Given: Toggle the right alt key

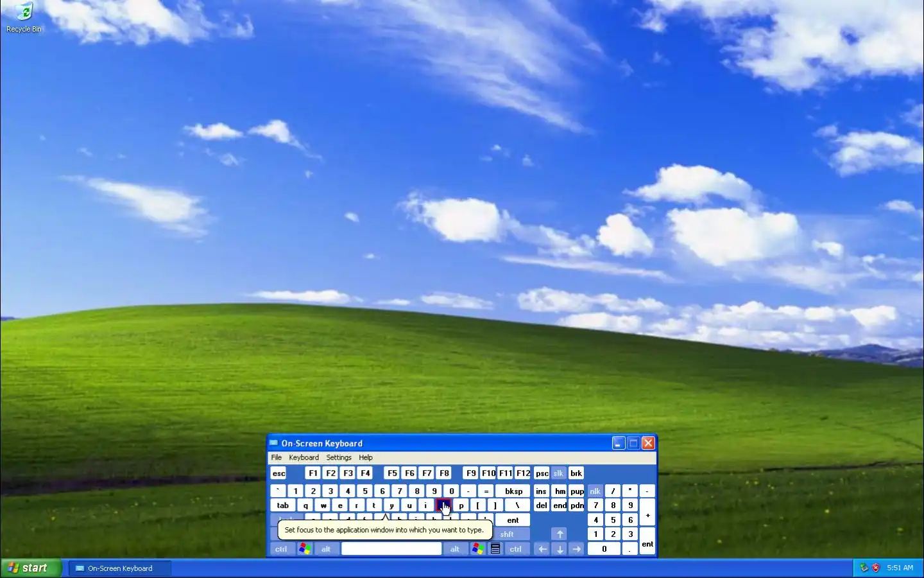Looking at the screenshot, I should 455,549.
